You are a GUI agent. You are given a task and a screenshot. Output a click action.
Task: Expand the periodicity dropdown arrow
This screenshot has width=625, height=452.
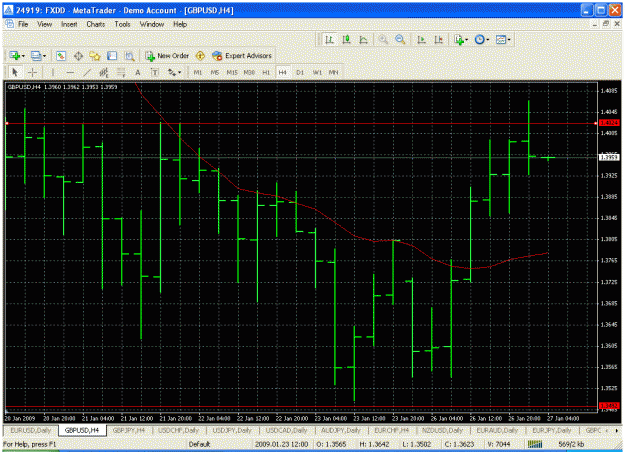487,39
